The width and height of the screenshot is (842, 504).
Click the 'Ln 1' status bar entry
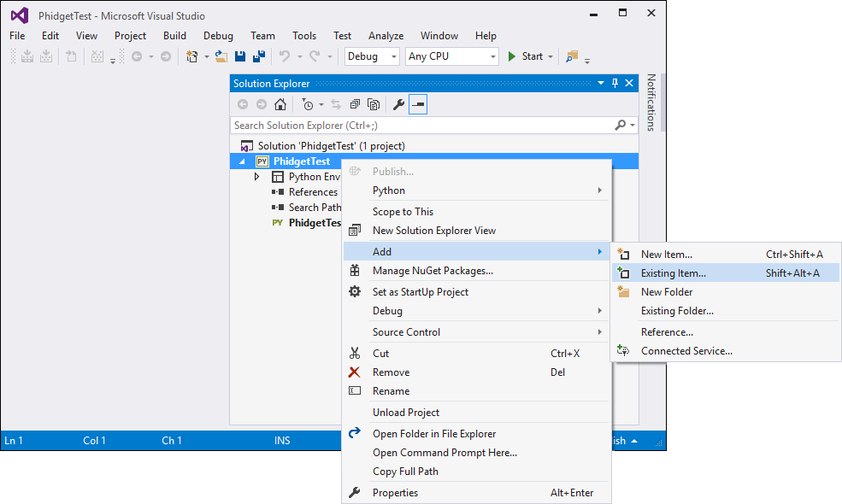[14, 441]
